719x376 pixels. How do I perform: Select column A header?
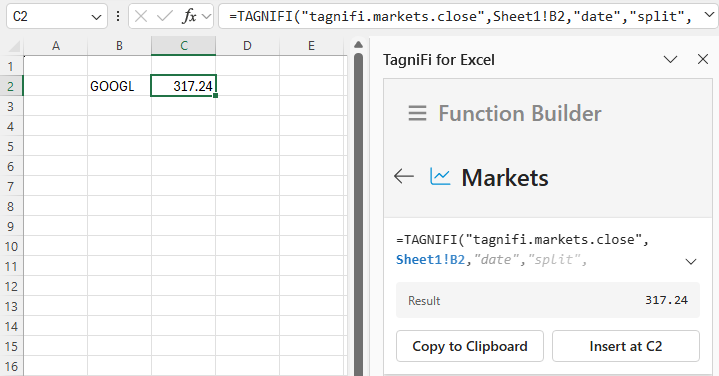(x=55, y=46)
